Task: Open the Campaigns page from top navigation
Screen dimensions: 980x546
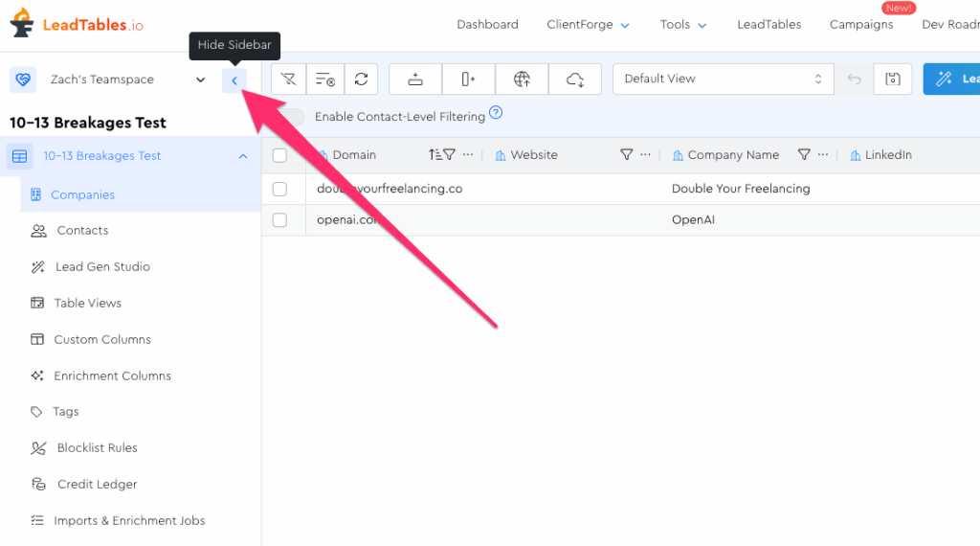Action: (861, 25)
